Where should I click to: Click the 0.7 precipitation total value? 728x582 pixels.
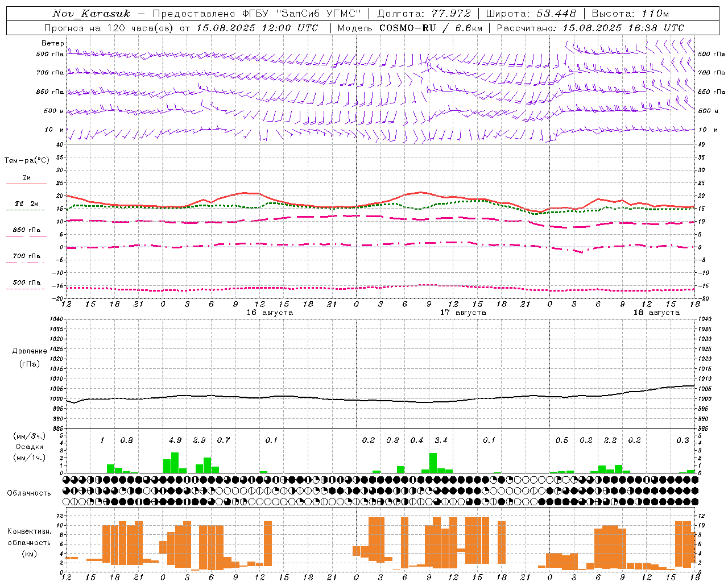(x=224, y=440)
